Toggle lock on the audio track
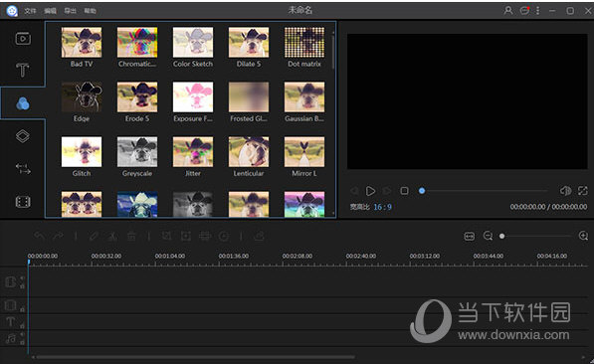 coord(22,342)
